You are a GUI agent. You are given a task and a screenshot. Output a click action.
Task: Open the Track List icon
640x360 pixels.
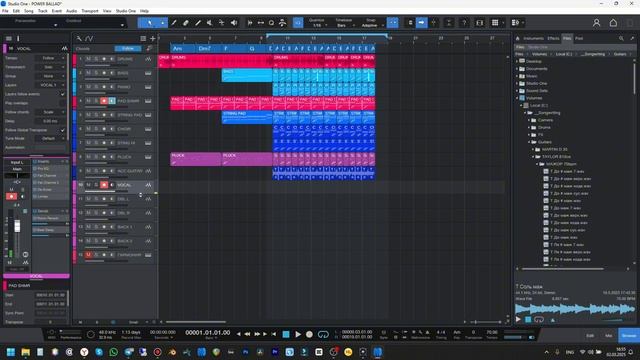point(143,38)
